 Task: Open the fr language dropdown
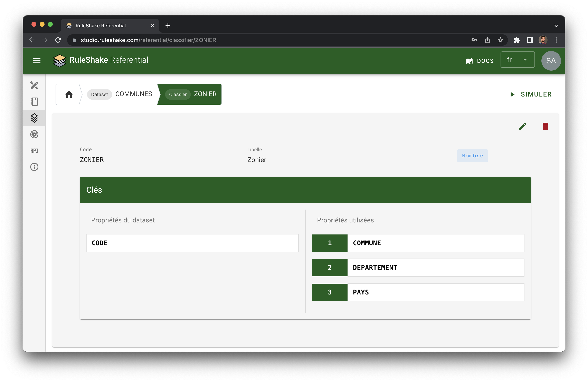(517, 60)
